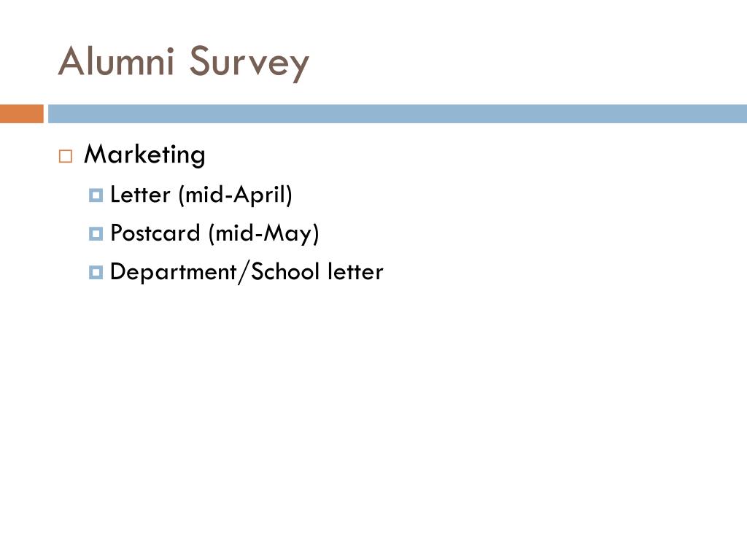Image resolution: width=747 pixels, height=560 pixels.
Task: Click the word Survey in the title
Action: [x=249, y=64]
